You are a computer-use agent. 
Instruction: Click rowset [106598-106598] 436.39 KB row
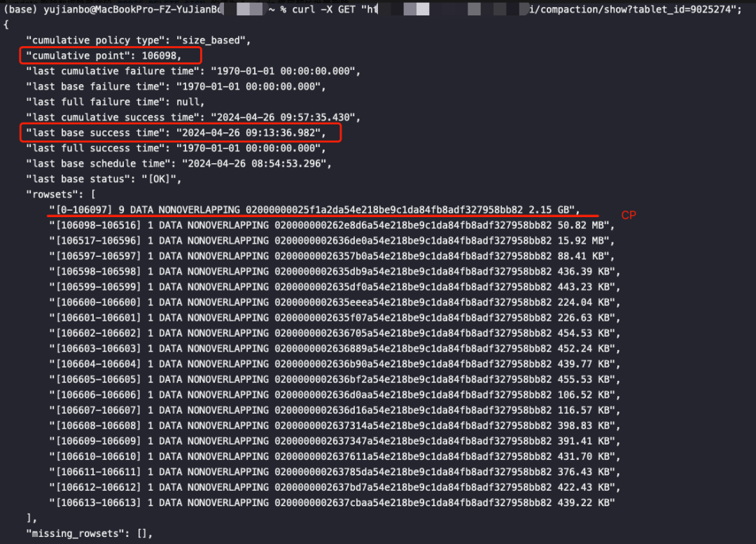pos(335,272)
